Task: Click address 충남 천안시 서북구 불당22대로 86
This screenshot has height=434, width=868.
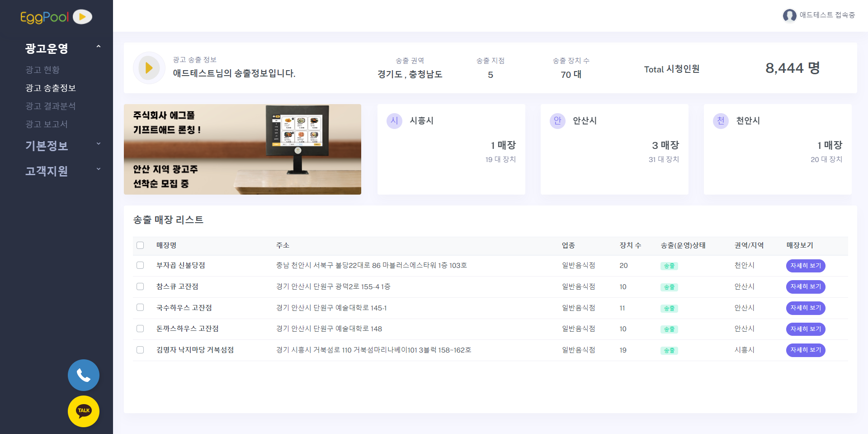Action: [x=372, y=265]
